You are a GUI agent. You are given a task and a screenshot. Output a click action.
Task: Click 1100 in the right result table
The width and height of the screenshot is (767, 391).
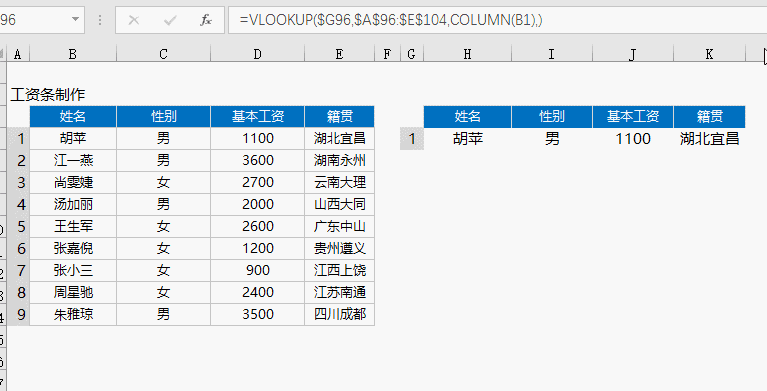633,139
